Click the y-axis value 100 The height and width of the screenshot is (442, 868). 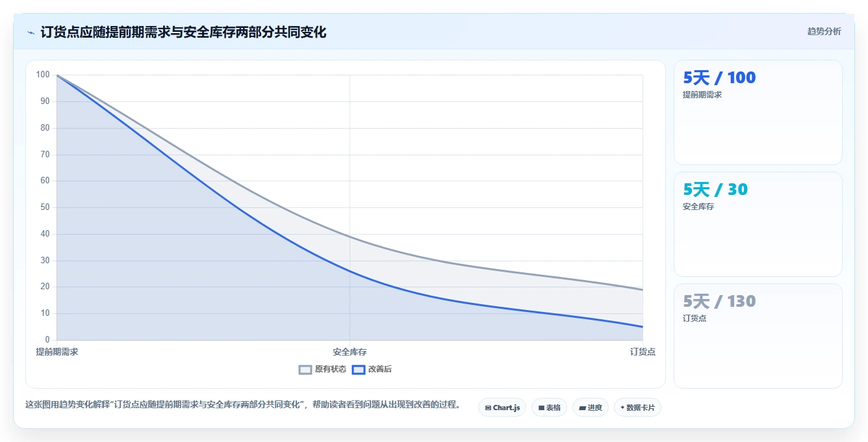43,75
